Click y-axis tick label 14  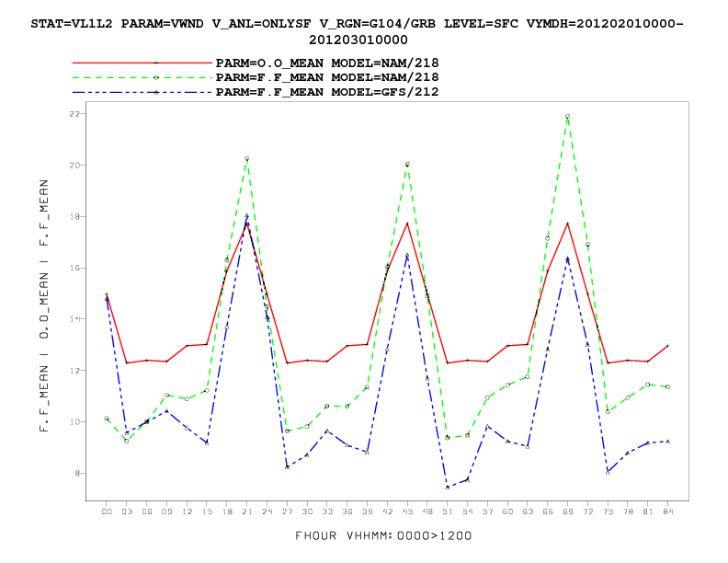coord(74,319)
